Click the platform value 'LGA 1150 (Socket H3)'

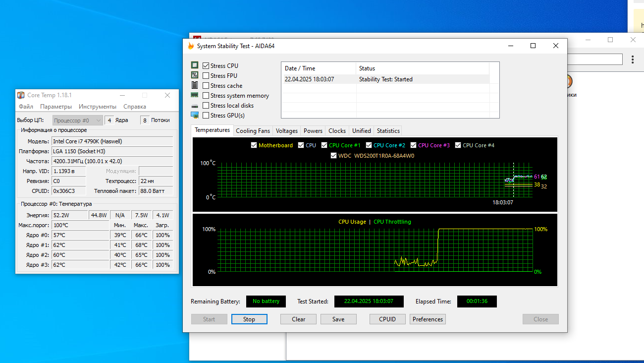(x=112, y=151)
